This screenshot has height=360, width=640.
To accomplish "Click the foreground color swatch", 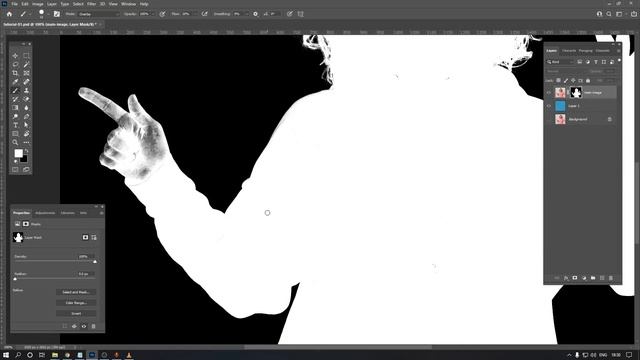I will 18,153.
